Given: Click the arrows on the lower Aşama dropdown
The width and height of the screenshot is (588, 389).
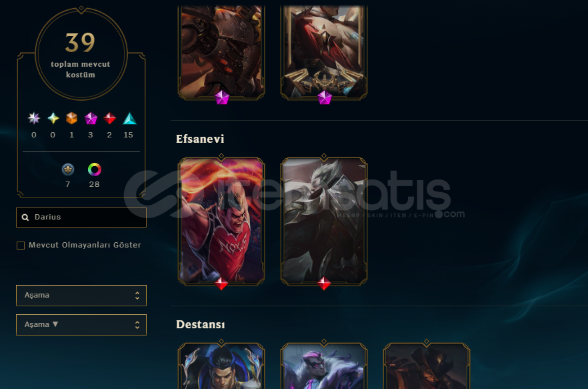Looking at the screenshot, I should point(137,325).
